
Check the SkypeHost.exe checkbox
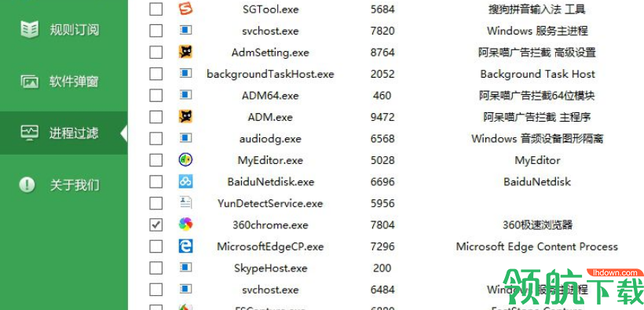click(x=156, y=268)
